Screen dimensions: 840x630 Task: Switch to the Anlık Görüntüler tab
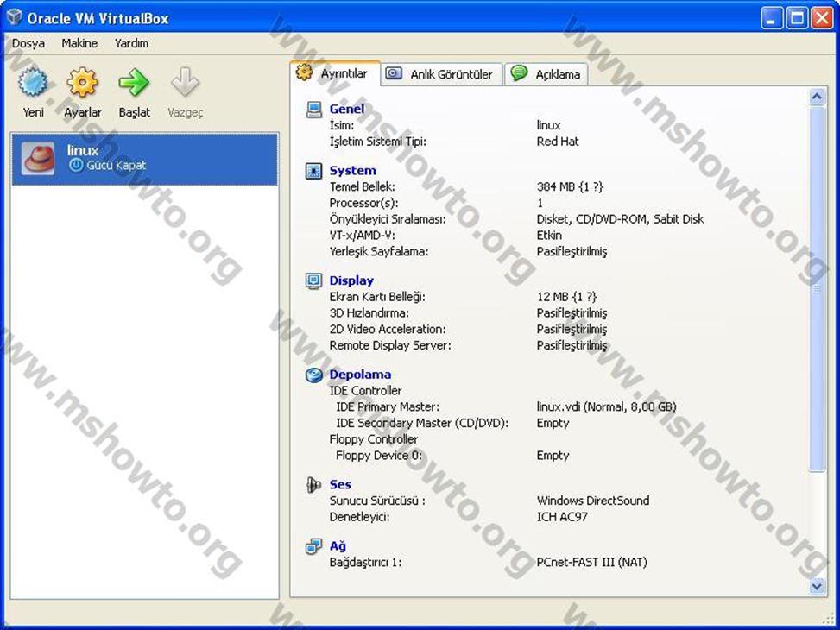pyautogui.click(x=443, y=74)
